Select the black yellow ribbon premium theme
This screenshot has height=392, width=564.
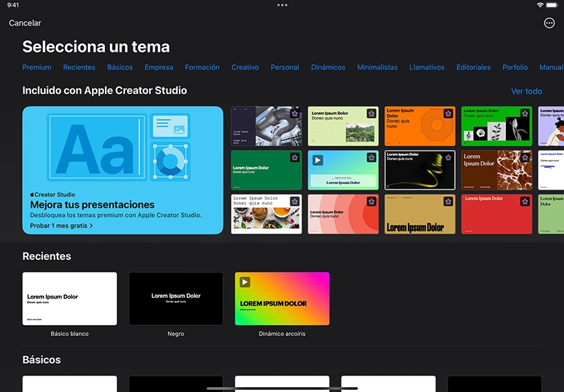(x=420, y=170)
